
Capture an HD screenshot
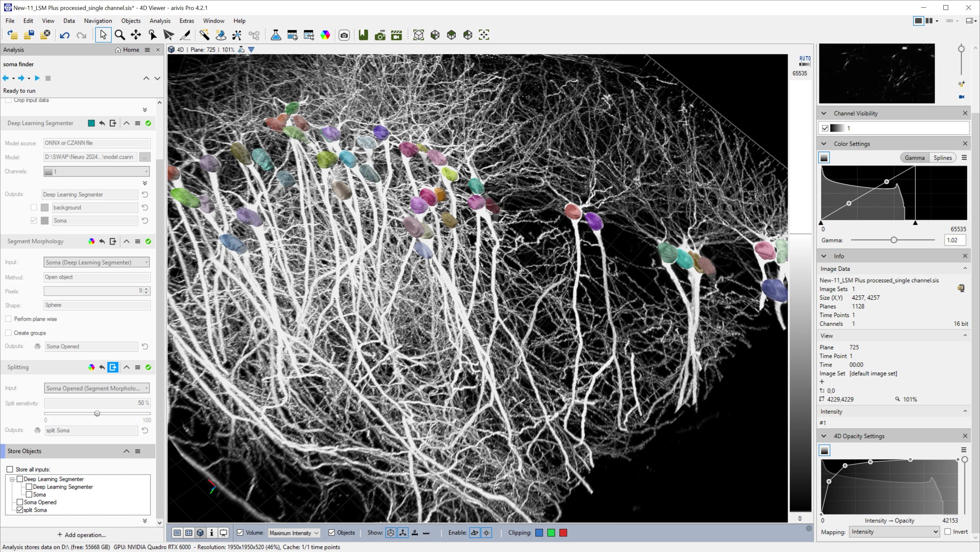pos(380,35)
